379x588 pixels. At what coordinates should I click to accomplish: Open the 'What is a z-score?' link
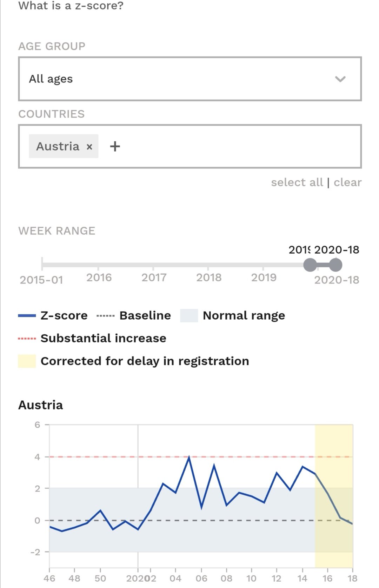(x=71, y=6)
